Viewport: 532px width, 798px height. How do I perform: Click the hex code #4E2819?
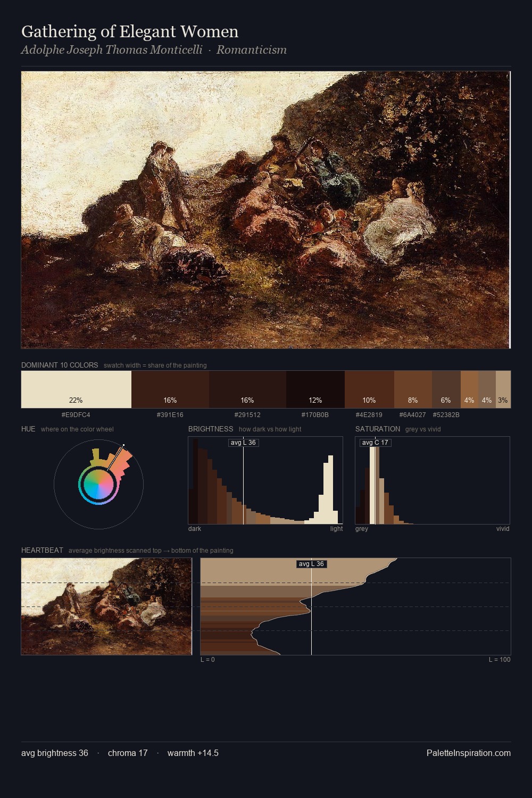(x=369, y=415)
